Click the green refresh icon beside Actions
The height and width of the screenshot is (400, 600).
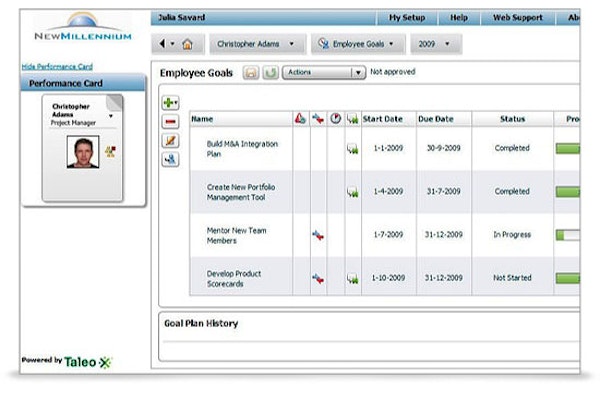(270, 73)
